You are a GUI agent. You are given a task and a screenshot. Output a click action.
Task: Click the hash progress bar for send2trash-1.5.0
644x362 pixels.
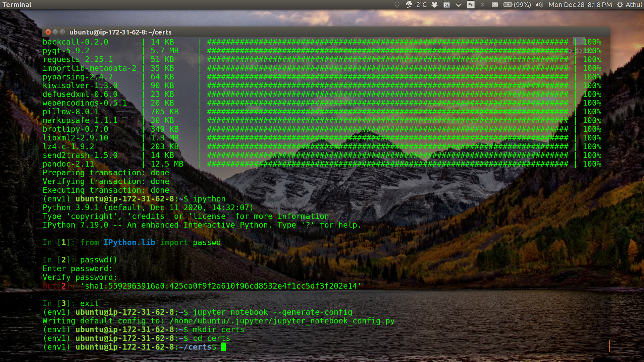pos(388,155)
